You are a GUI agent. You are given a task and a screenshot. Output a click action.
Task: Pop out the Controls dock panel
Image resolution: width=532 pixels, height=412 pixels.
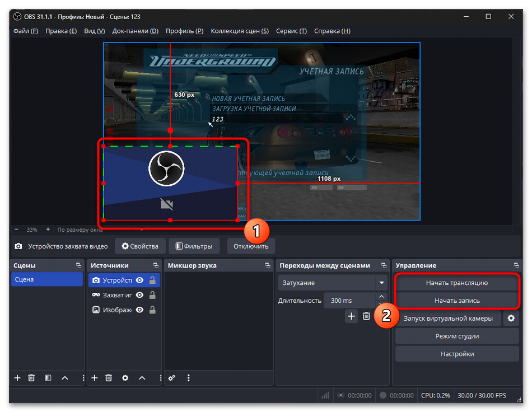click(x=516, y=265)
